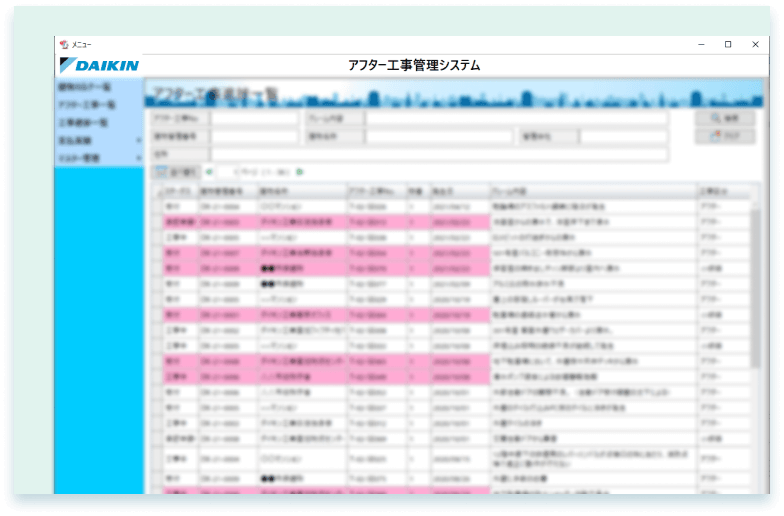784x516 pixels.
Task: Open アフター工事一覧 in the sidebar
Action: [x=86, y=105]
